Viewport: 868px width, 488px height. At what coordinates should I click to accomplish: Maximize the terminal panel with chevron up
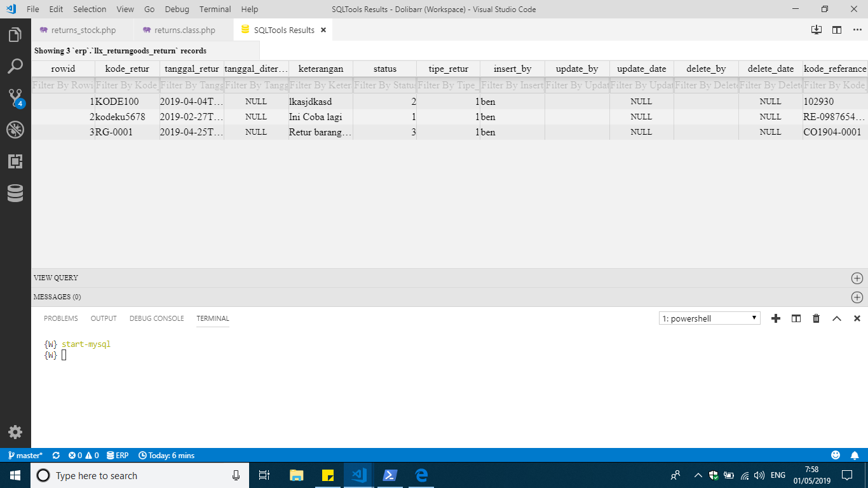837,318
